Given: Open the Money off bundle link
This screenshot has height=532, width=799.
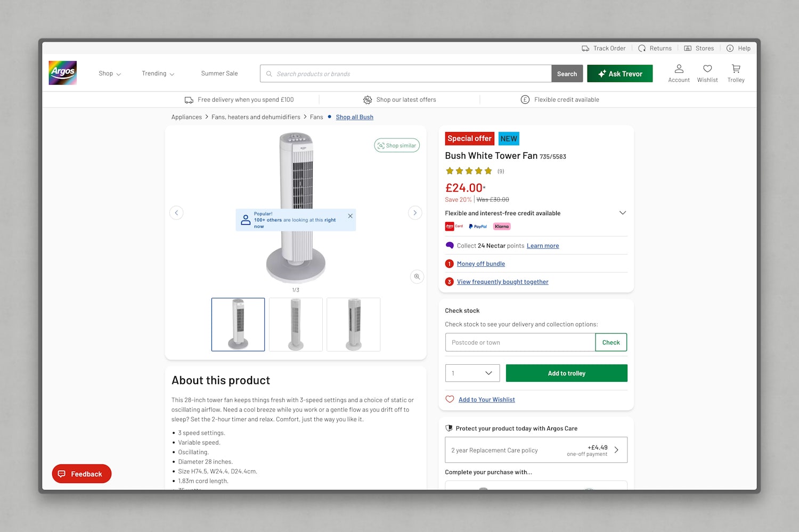Looking at the screenshot, I should pyautogui.click(x=481, y=264).
